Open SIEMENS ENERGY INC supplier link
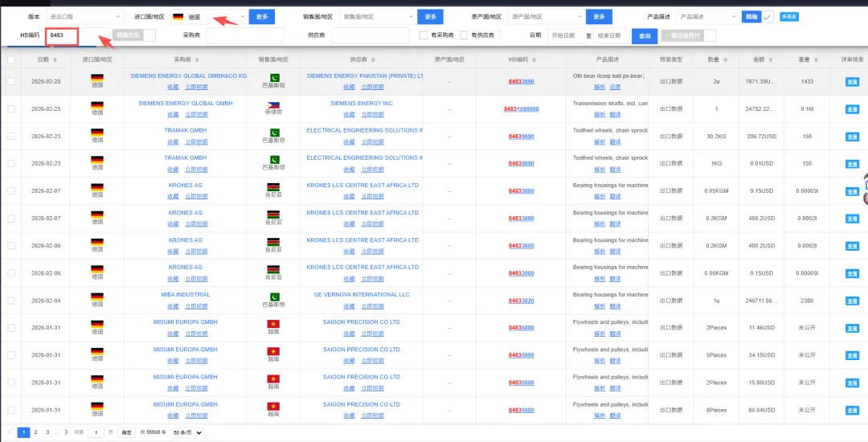Screen dimensions: 868x442 [362, 104]
